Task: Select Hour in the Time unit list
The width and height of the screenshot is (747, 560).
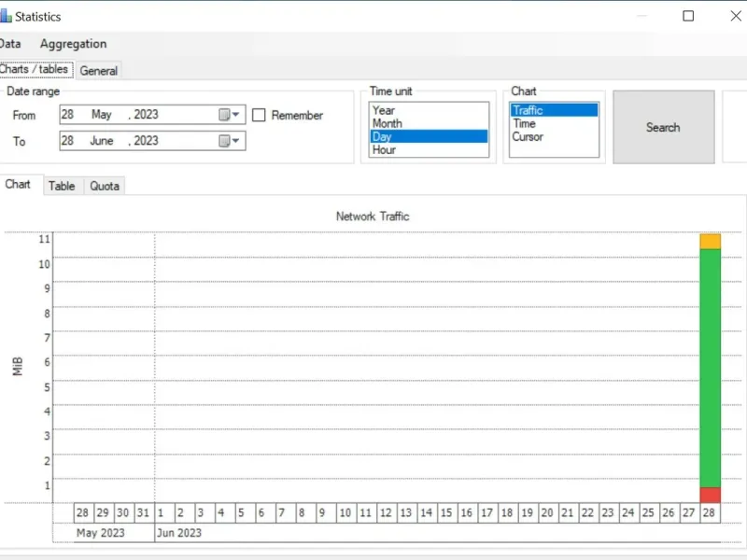Action: coord(429,150)
